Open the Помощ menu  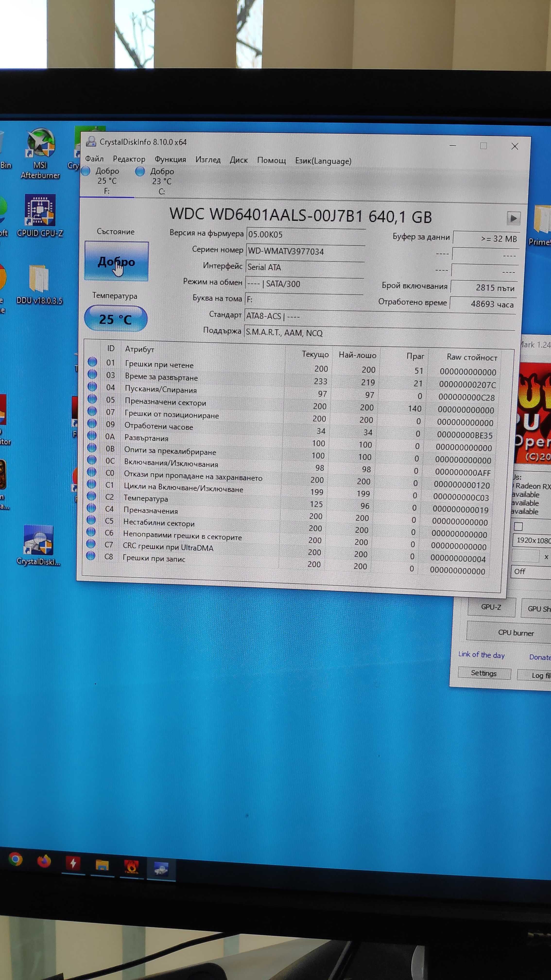tap(271, 161)
